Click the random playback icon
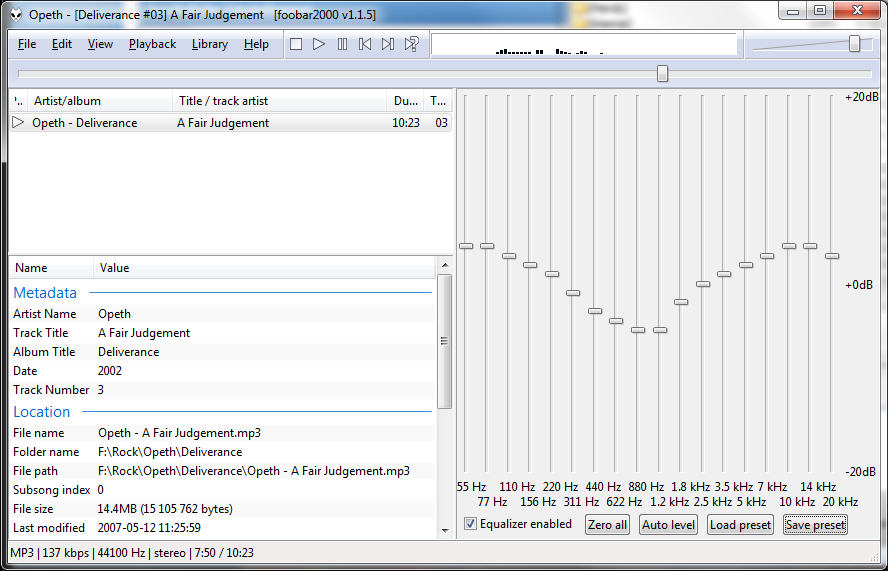This screenshot has height=571, width=888. tap(412, 44)
